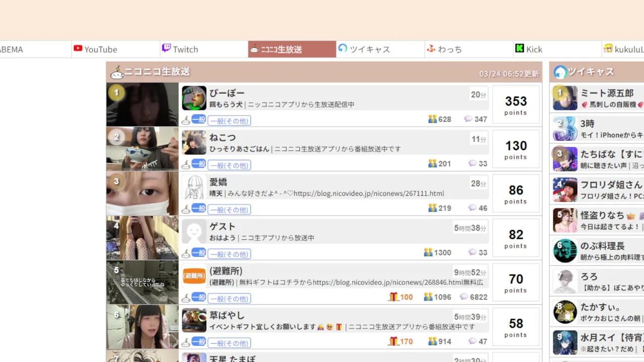
Task: Click 一般(その他) tag in ねこつ row
Action: tap(229, 165)
